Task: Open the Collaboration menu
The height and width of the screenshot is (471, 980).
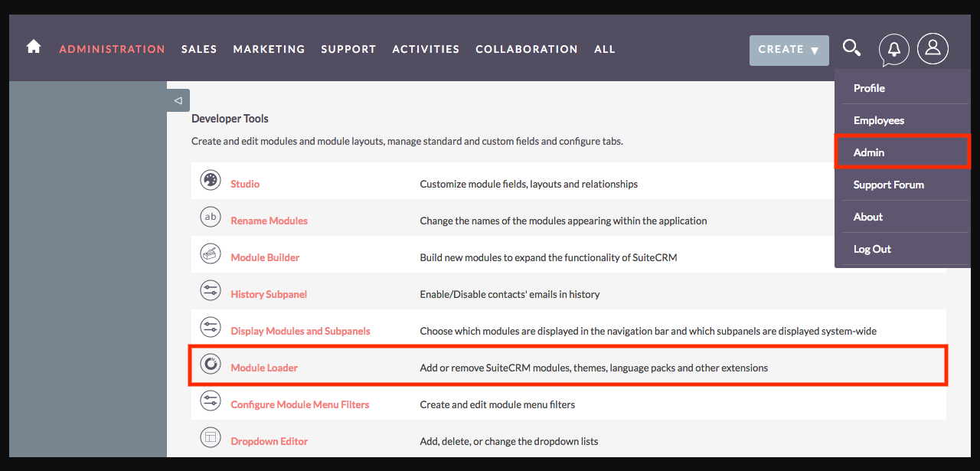Action: [x=527, y=49]
